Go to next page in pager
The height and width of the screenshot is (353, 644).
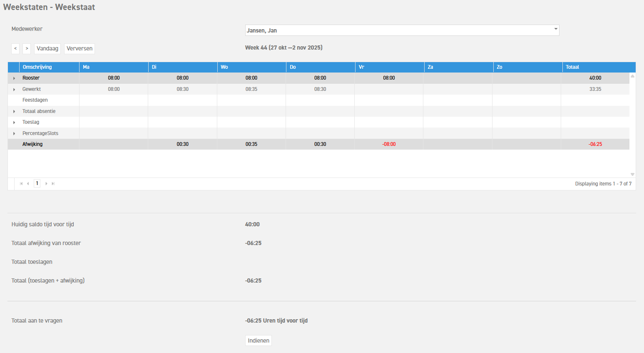pos(46,184)
